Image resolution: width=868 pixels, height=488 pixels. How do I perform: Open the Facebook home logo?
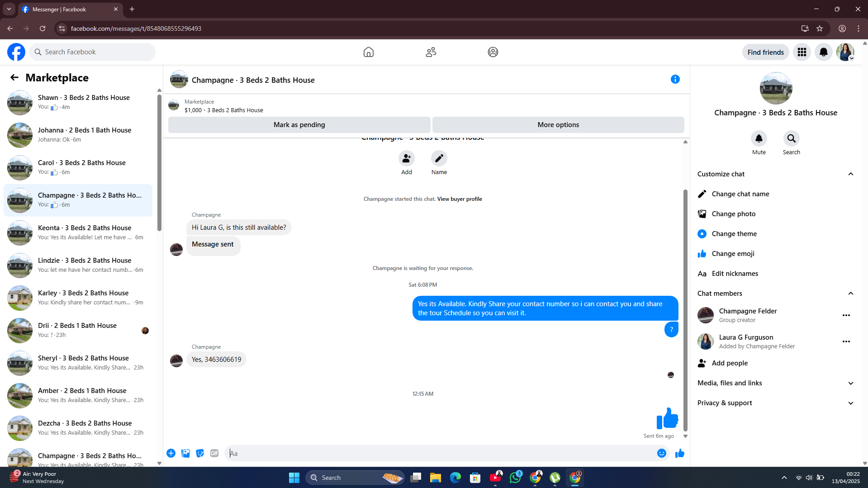coord(16,52)
